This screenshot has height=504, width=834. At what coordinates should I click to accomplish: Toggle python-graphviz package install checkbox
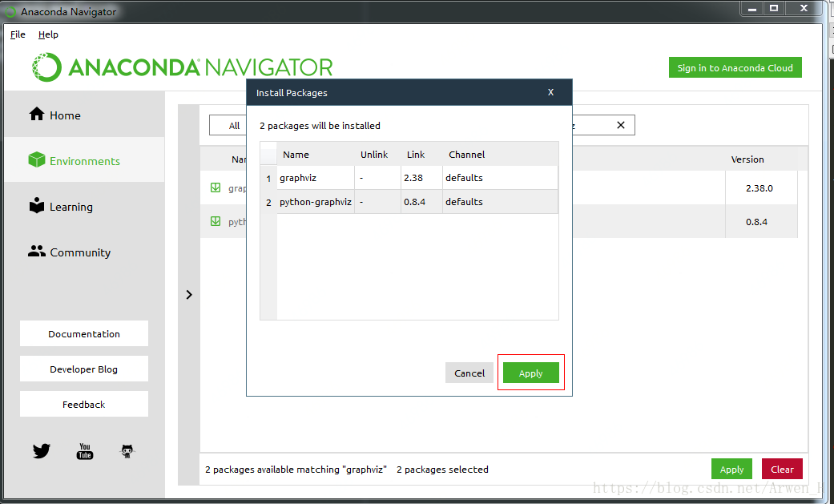[216, 221]
